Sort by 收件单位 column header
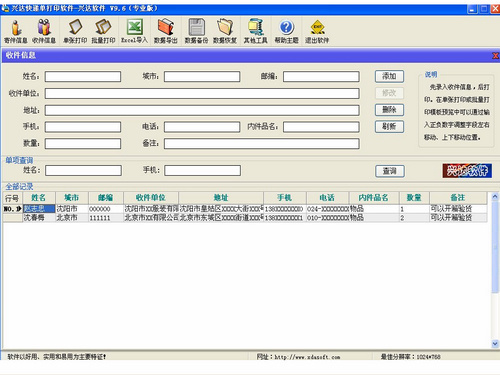Viewport: 500px width, 375px height. (x=151, y=198)
